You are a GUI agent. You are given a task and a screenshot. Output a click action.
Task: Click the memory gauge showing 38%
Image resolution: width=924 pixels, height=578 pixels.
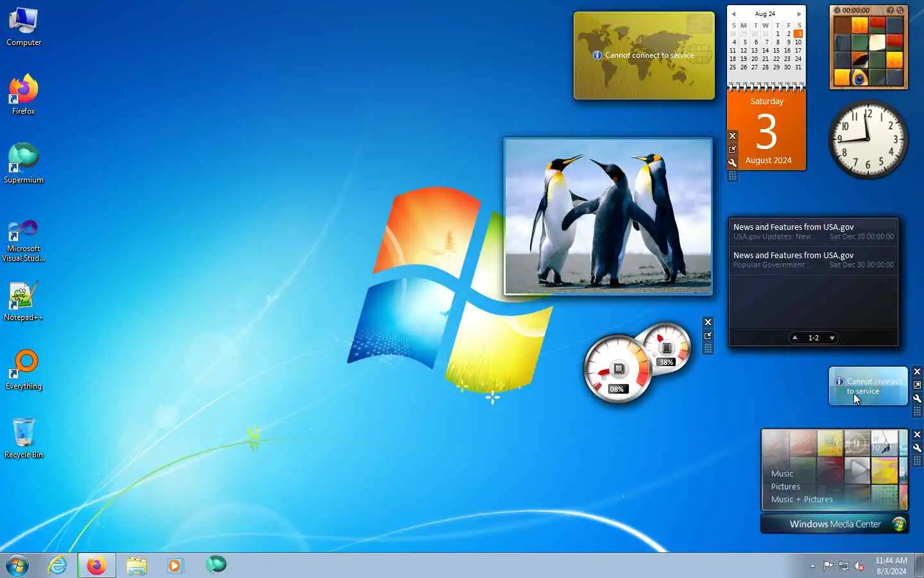pyautogui.click(x=667, y=347)
